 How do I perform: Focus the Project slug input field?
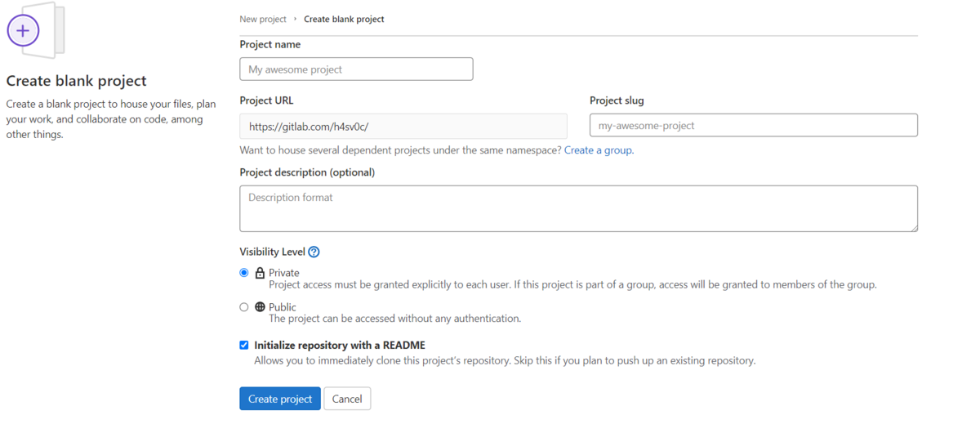click(x=753, y=126)
